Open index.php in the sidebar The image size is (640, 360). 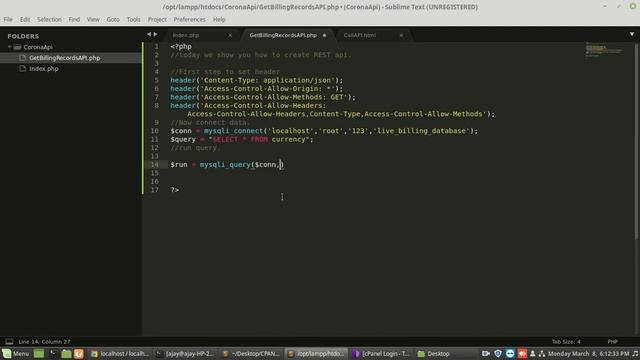(x=44, y=69)
